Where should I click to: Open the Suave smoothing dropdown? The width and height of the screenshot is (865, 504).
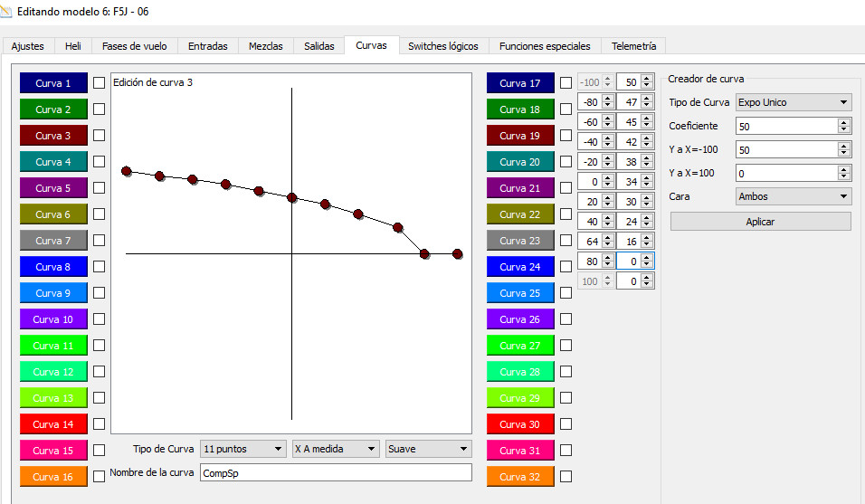(428, 449)
